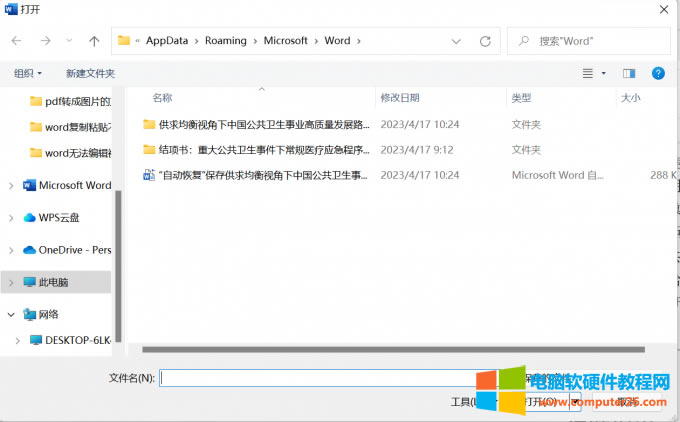Click the Up one level arrow
This screenshot has height=422, width=680.
94,41
